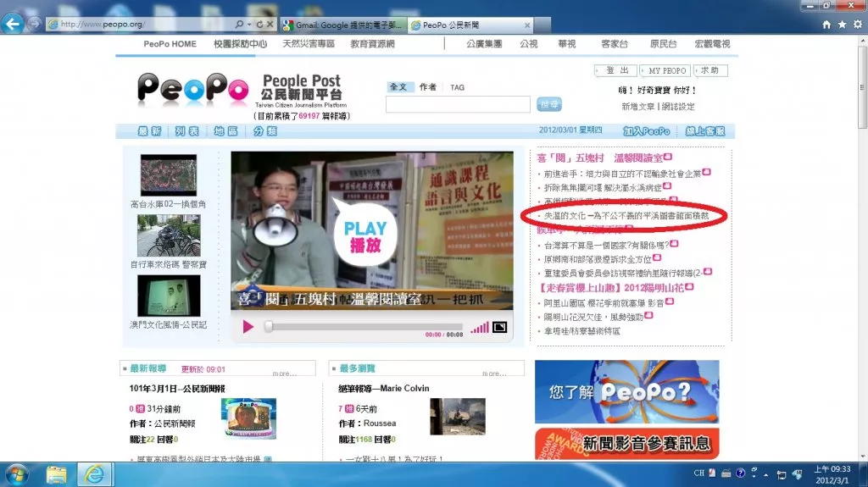Click the address bar search magnifier icon
Image resolution: width=868 pixels, height=487 pixels.
click(x=238, y=25)
